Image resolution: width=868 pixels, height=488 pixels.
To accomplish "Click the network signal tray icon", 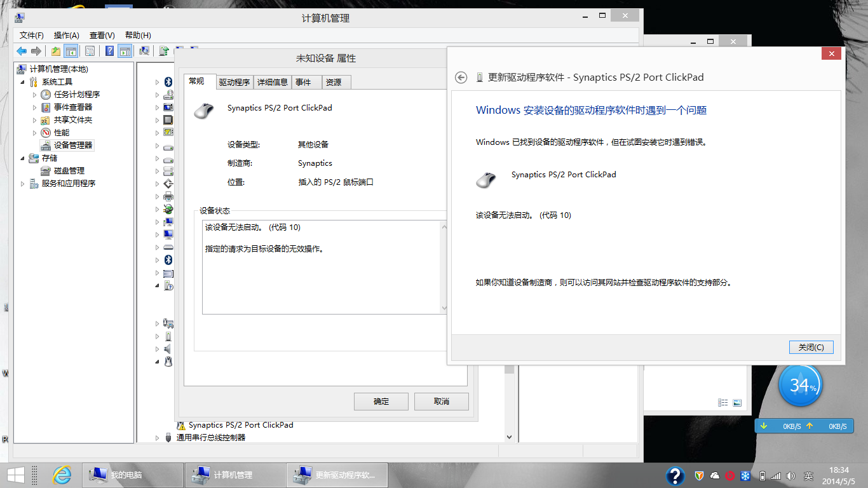I will (x=776, y=475).
